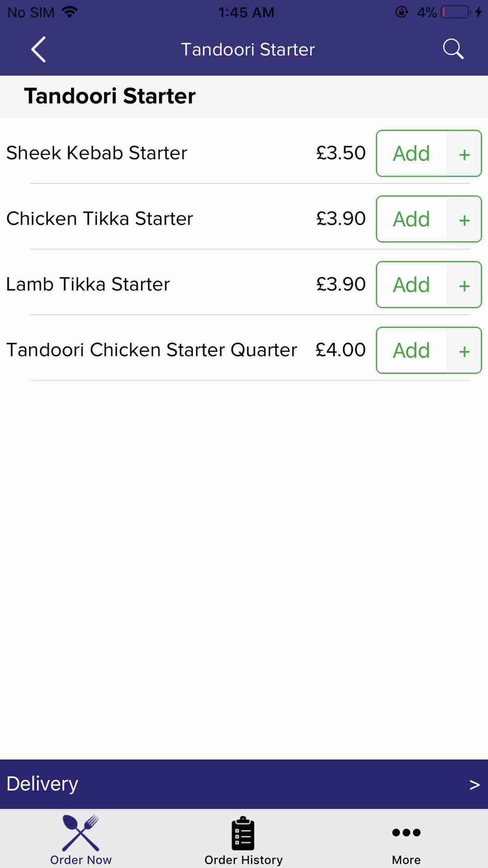Open the Delivery options bar

pyautogui.click(x=244, y=784)
